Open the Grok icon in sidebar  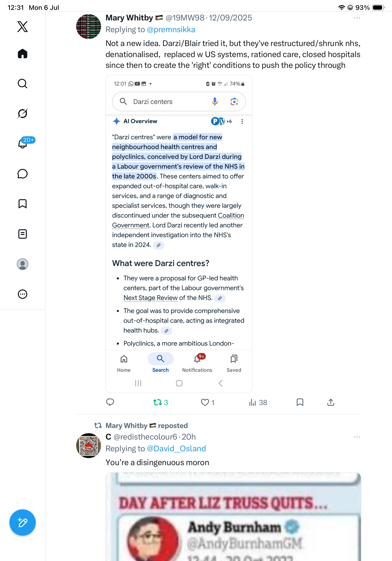23,114
